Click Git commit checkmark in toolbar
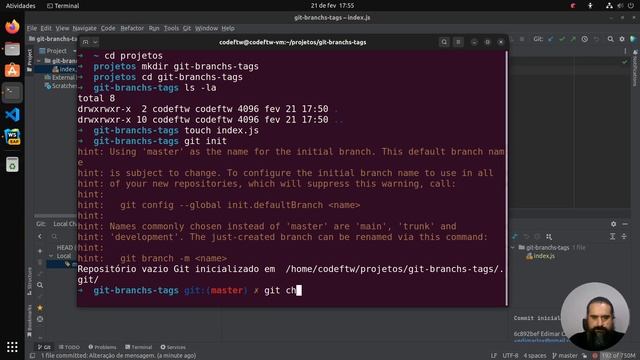The height and width of the screenshot is (360, 640). [x=562, y=39]
